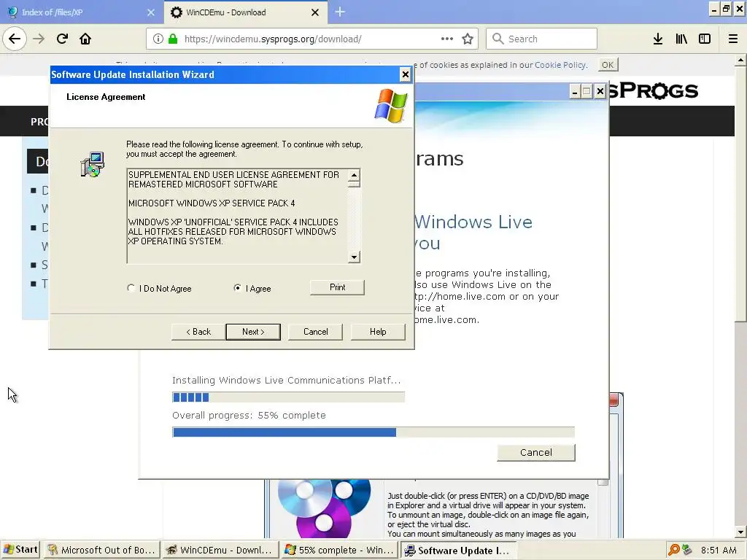Image resolution: width=747 pixels, height=560 pixels.
Task: Cancel the Software Update Installation Wizard
Action: [x=315, y=332]
